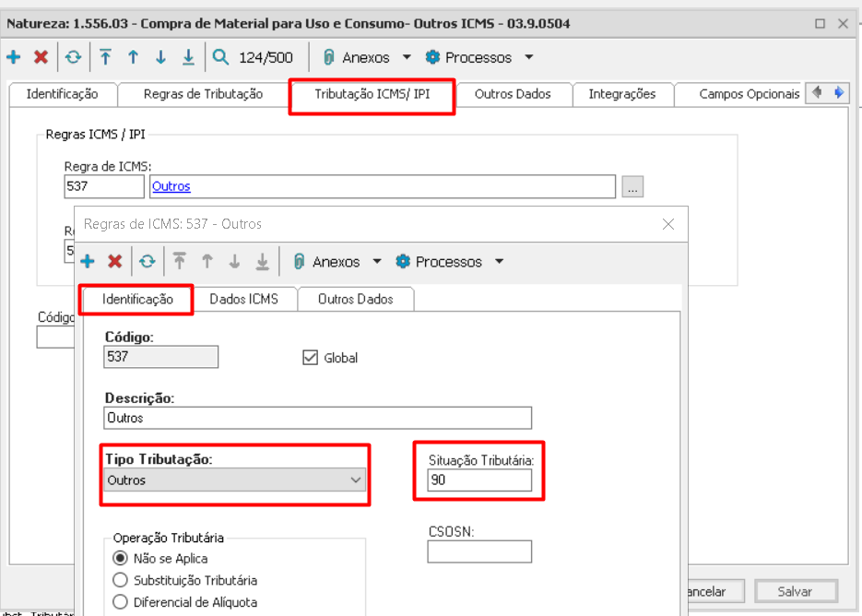Expand the Processos dropdown in the Regras de ICMS window
This screenshot has width=862, height=616.
coord(499,262)
